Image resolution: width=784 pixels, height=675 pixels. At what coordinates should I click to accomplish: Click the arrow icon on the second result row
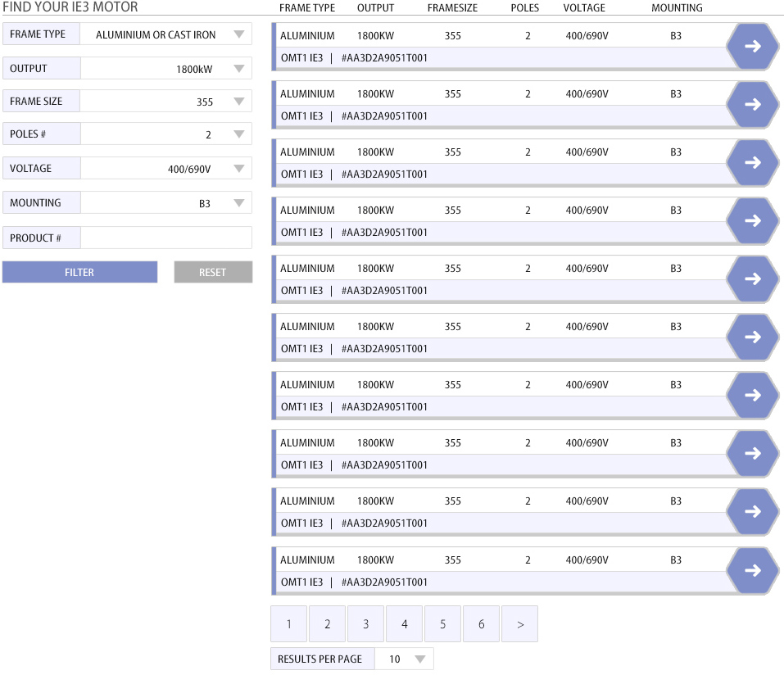click(752, 104)
